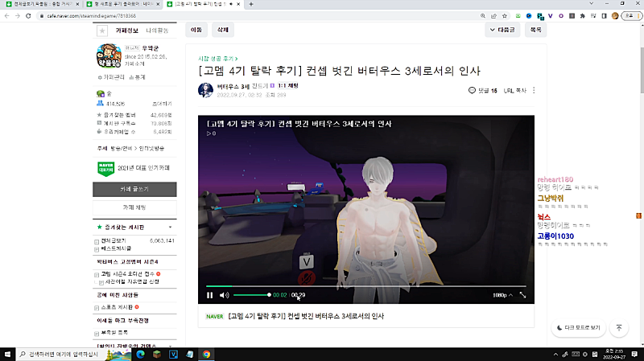The width and height of the screenshot is (644, 361).
Task: Click the zoom magnifier icon in address bar
Action: 483,16
